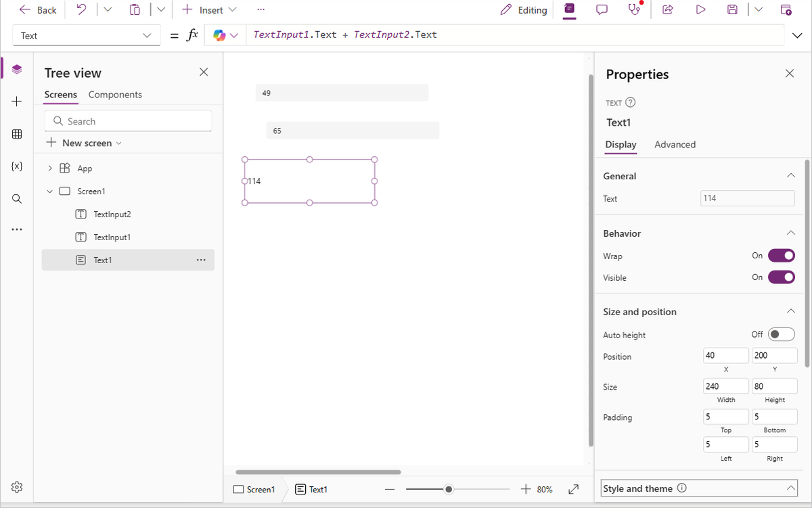
Task: Switch to the Components tab
Action: (x=115, y=95)
